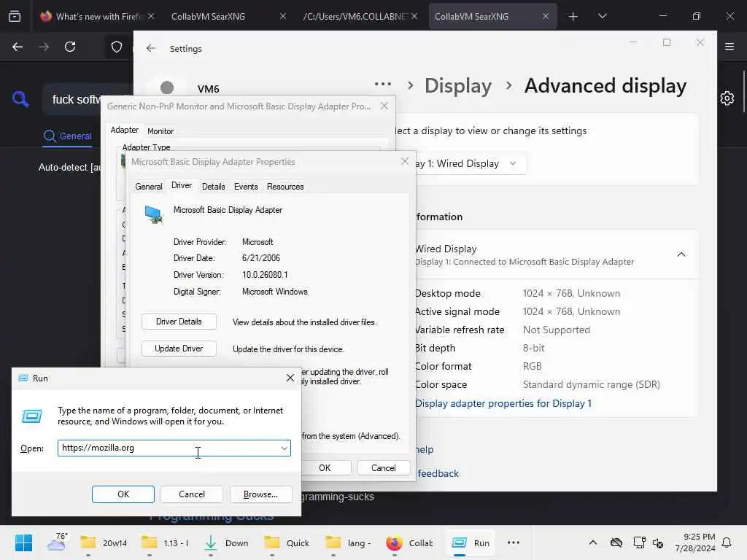Click the feedback link in Settings
This screenshot has width=747, height=560.
pos(438,473)
